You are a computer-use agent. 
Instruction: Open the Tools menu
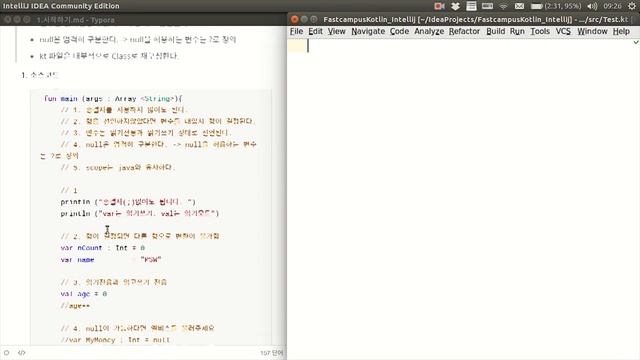coord(540,31)
